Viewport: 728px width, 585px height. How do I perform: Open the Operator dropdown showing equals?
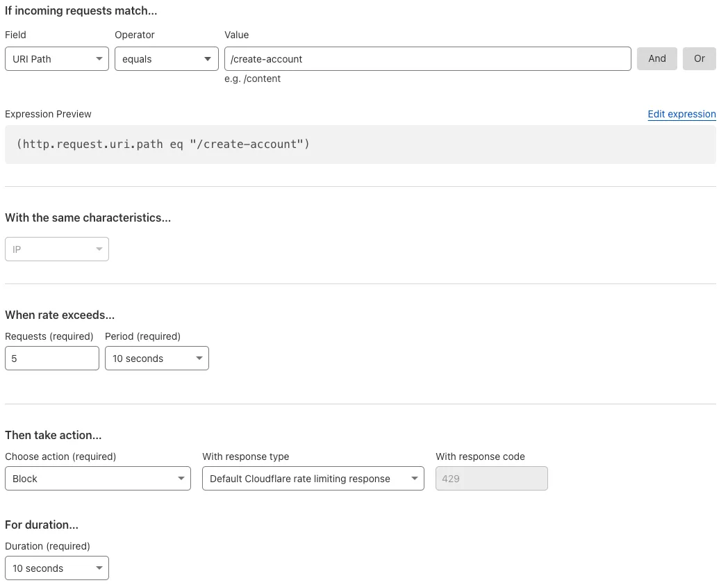[x=165, y=58]
